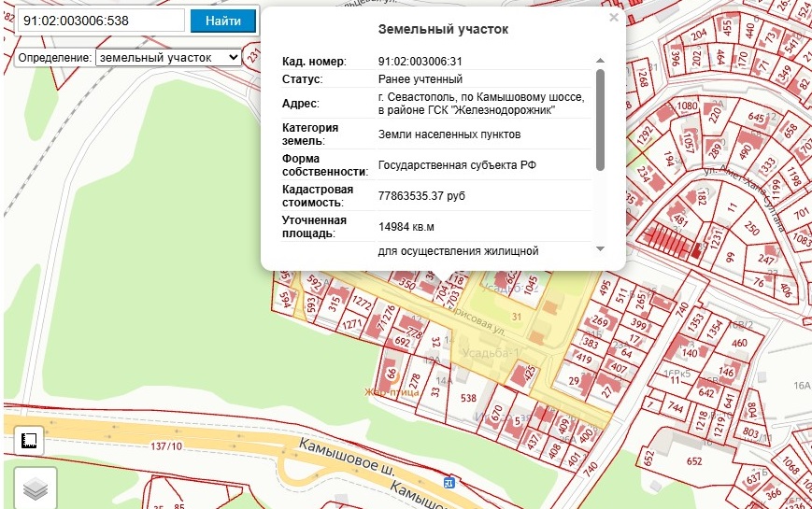This screenshot has width=812, height=509.
Task: Open the Определение type dropdown
Action: (x=168, y=57)
